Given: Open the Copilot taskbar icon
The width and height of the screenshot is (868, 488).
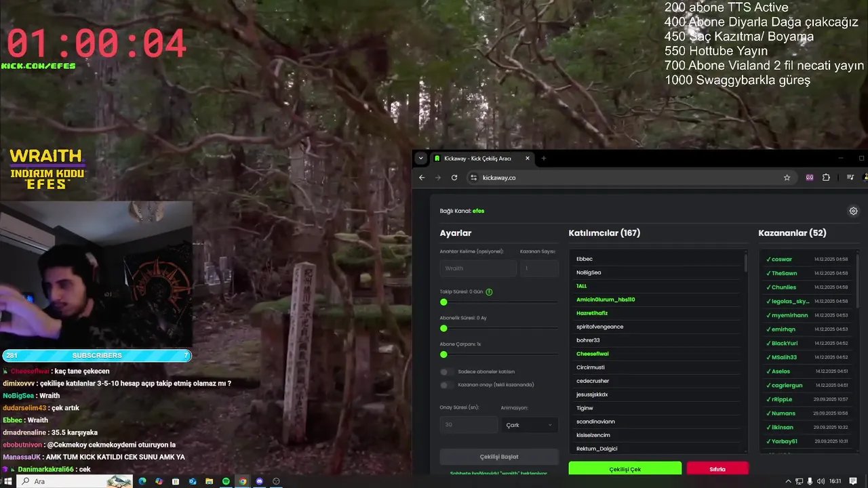Looking at the screenshot, I should click(159, 481).
